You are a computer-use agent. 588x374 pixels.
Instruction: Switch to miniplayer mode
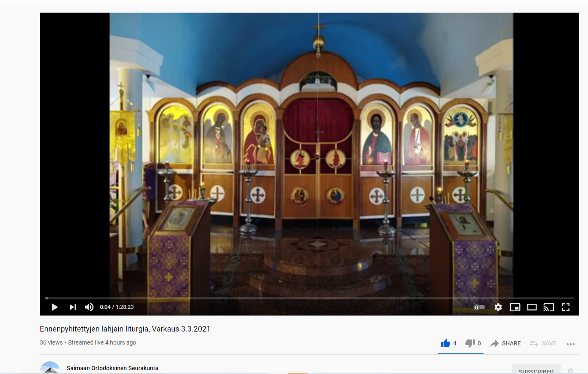[x=515, y=307]
